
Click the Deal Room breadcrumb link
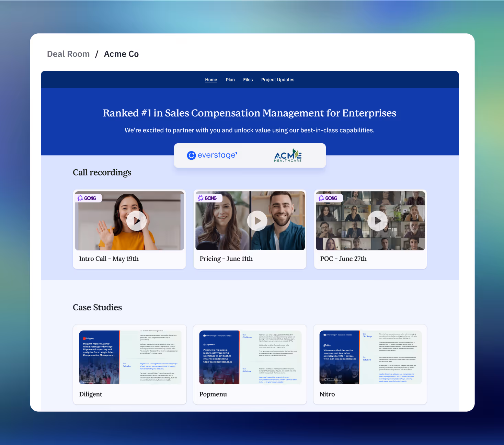coord(68,54)
